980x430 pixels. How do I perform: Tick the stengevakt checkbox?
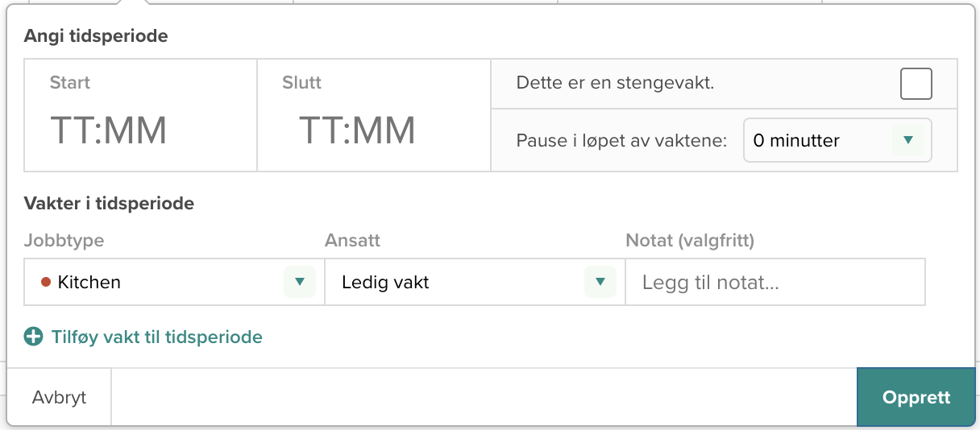pyautogui.click(x=916, y=84)
